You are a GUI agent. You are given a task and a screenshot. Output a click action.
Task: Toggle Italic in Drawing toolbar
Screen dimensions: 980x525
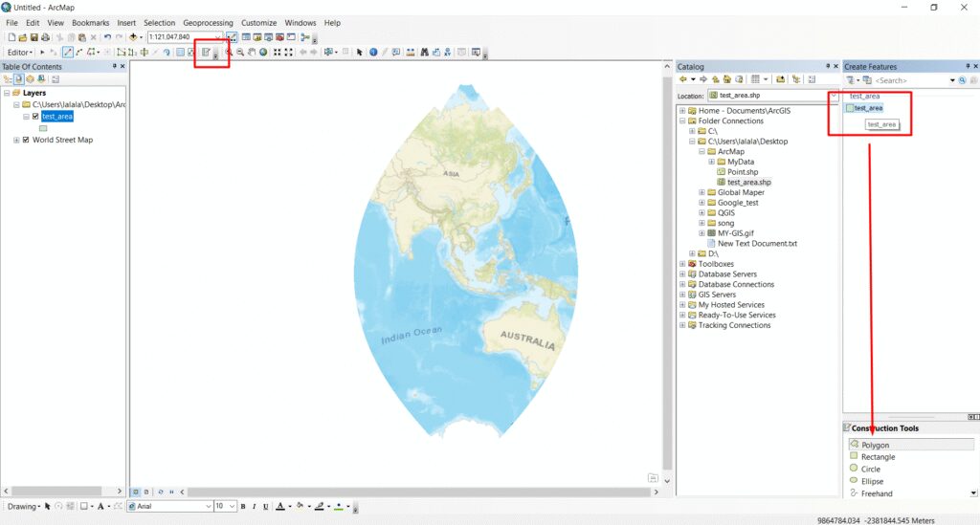click(255, 506)
